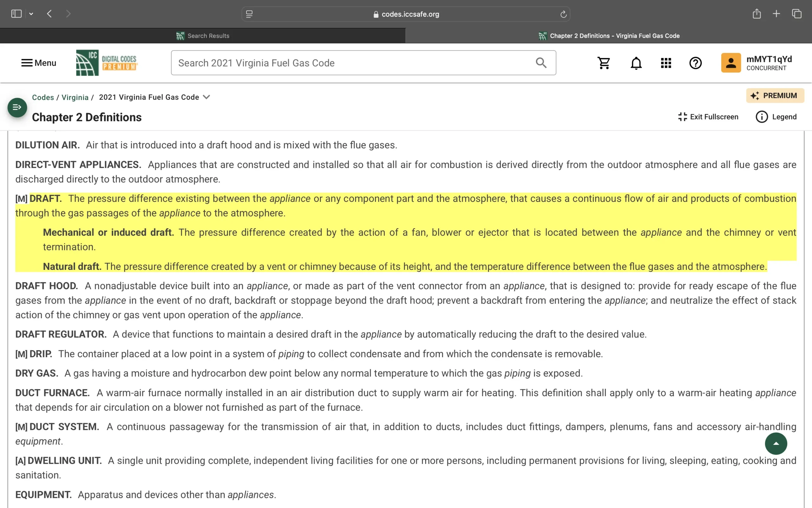The width and height of the screenshot is (812, 508).
Task: Click the DRAFT REGULATOR term
Action: pyautogui.click(x=61, y=334)
